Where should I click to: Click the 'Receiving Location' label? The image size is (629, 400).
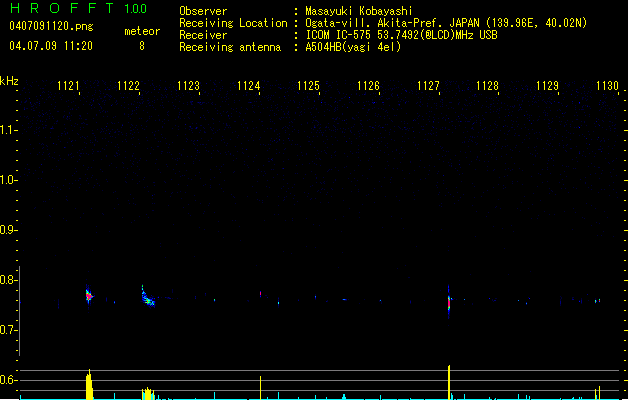233,23
